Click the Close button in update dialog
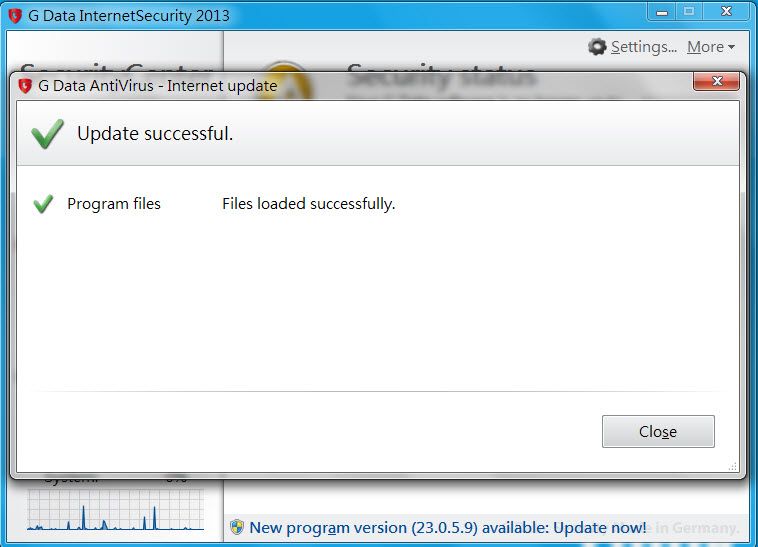The height and width of the screenshot is (547, 758). [x=658, y=431]
